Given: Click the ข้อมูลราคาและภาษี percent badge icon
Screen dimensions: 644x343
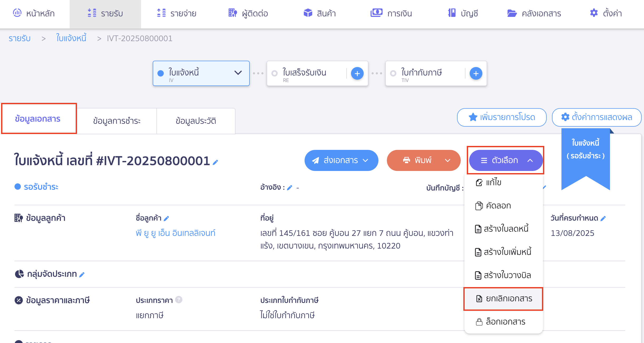Looking at the screenshot, I should point(19,300).
